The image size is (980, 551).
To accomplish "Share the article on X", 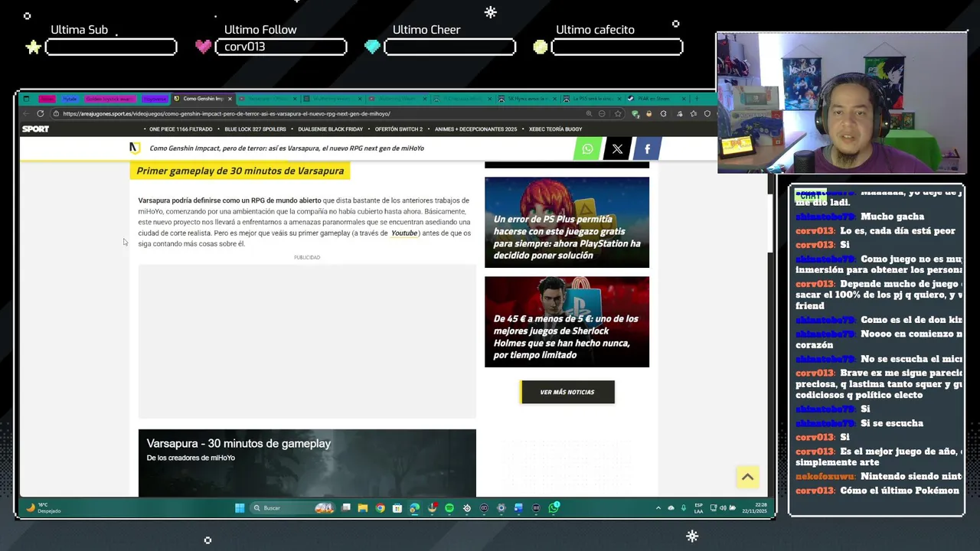I will [x=617, y=148].
